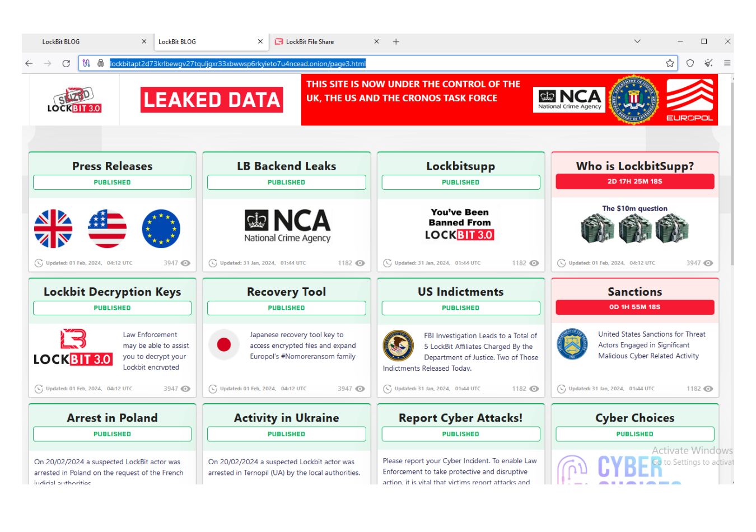756x532 pixels.
Task: Click the browser reload button
Action: pyautogui.click(x=66, y=63)
